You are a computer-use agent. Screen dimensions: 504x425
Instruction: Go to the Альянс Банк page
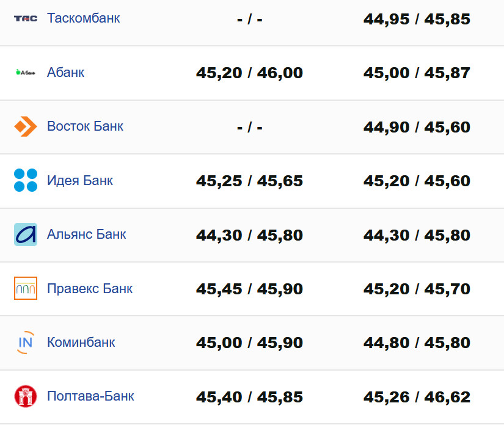point(86,234)
